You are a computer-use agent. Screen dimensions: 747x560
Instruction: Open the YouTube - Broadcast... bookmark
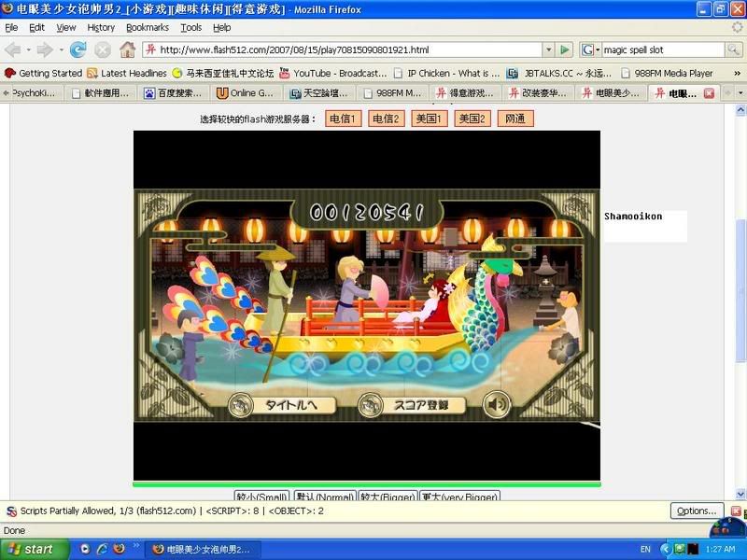coord(332,74)
